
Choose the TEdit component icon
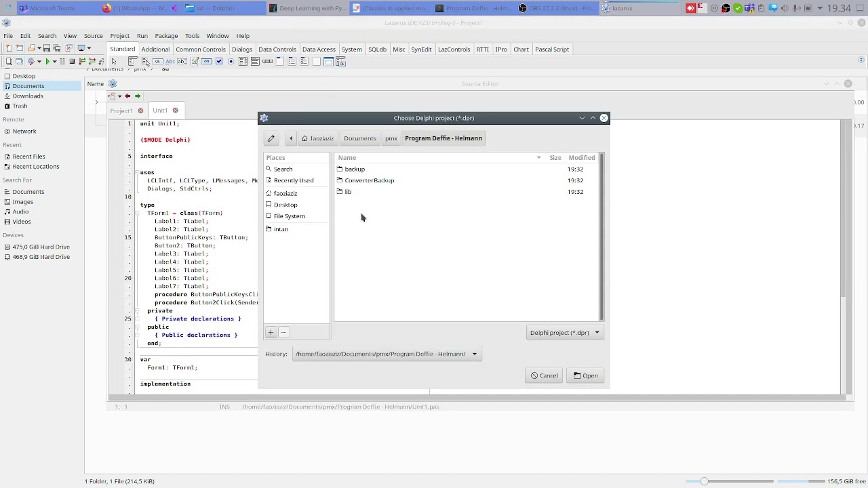pos(182,61)
